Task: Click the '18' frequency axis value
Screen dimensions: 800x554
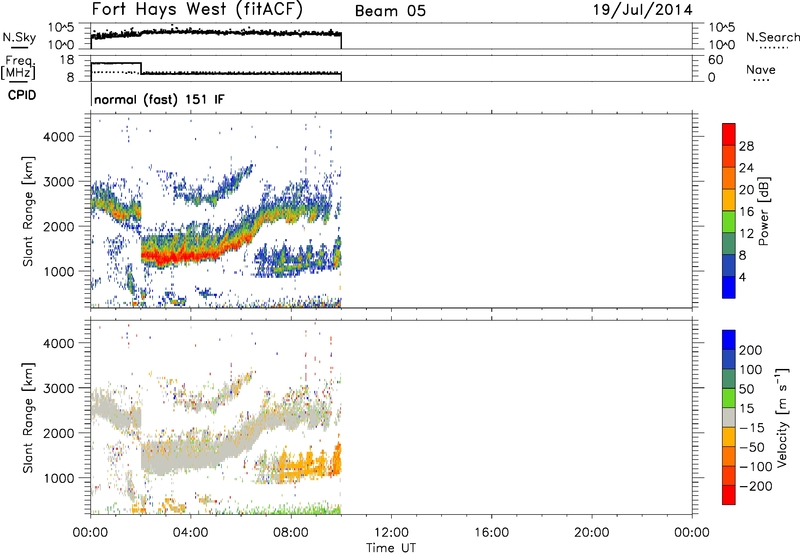Action: [x=66, y=60]
